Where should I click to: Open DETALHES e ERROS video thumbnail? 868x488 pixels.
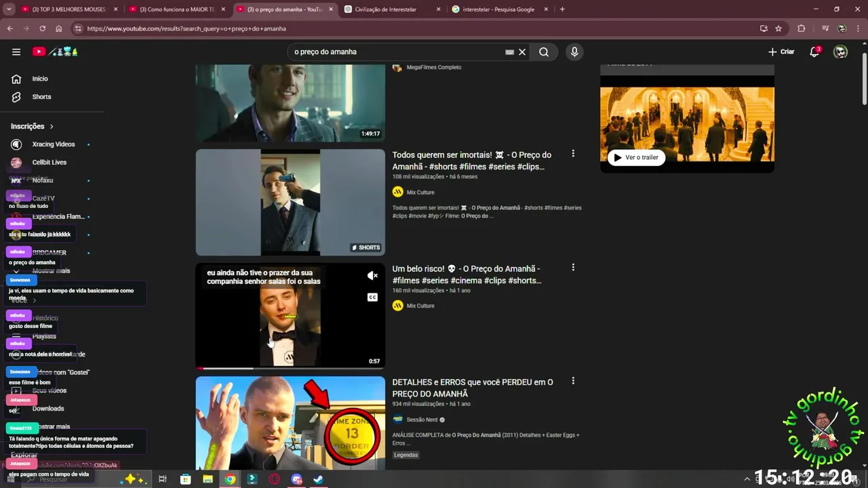290,423
